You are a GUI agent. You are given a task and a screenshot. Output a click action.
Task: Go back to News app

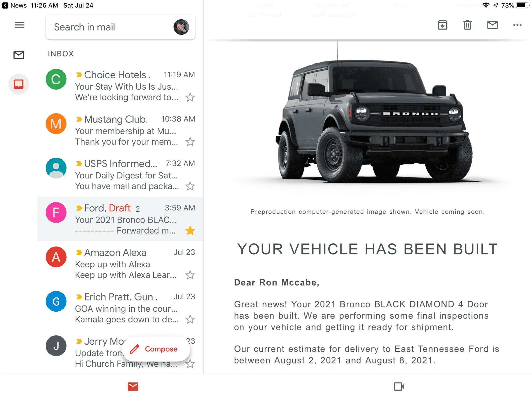coord(15,5)
